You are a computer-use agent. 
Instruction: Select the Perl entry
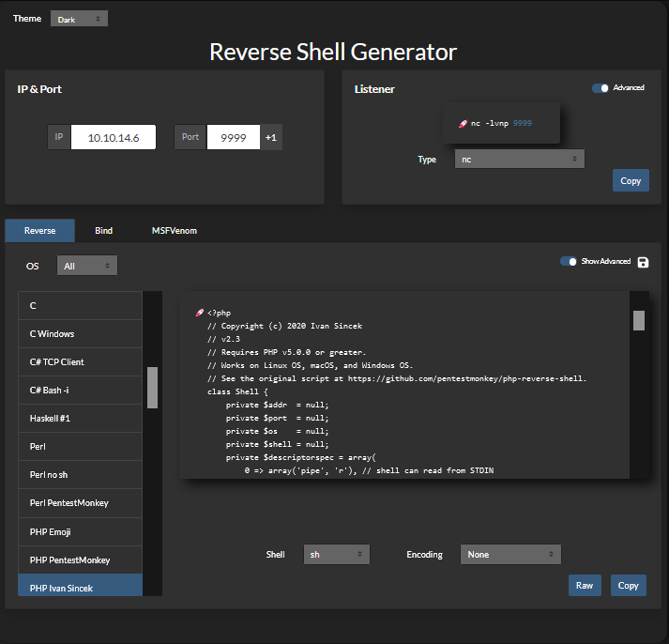[80, 447]
